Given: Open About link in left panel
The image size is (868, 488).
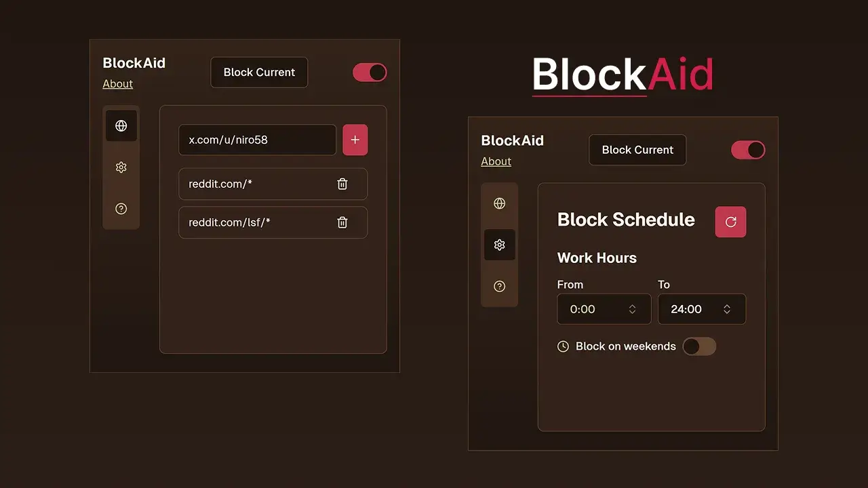Looking at the screenshot, I should click(x=118, y=84).
